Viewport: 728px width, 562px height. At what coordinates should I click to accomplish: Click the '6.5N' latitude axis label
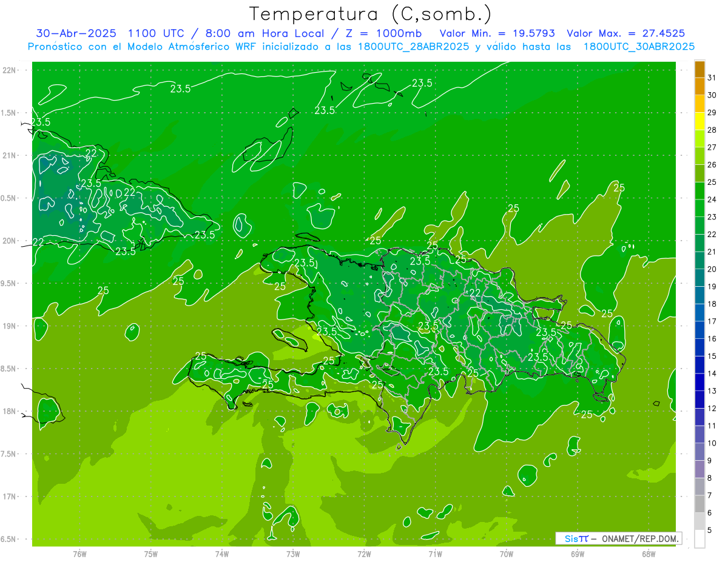coord(9,540)
